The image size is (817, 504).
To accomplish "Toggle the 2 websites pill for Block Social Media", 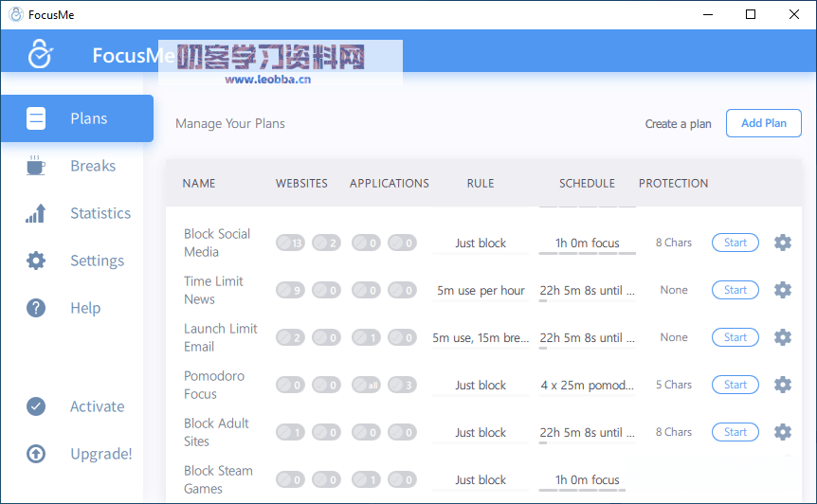I will [x=326, y=243].
